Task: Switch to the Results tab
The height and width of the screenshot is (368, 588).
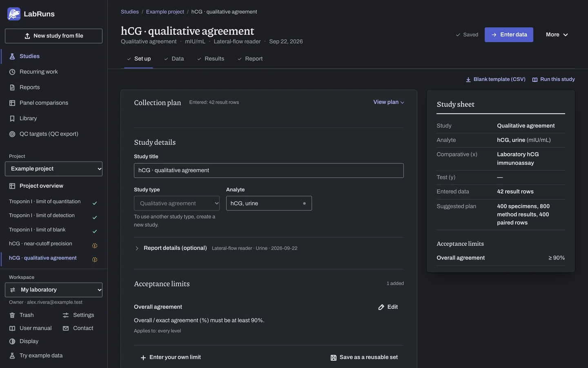Action: [x=211, y=59]
